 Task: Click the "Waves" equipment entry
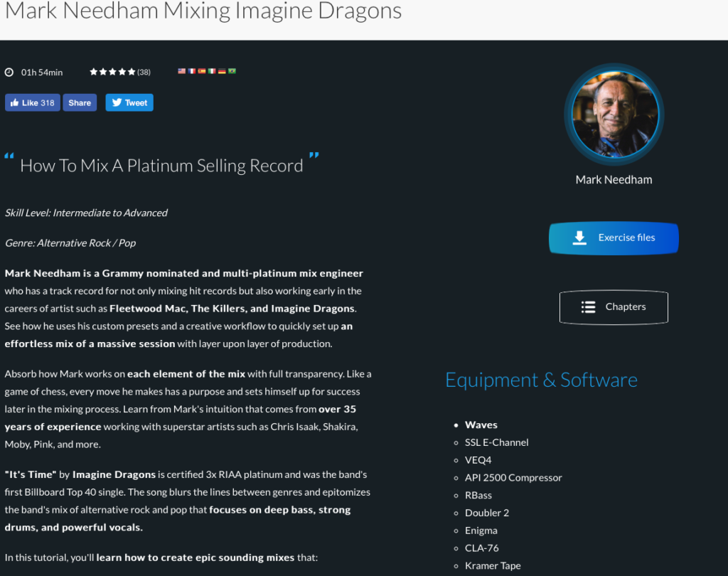[481, 425]
